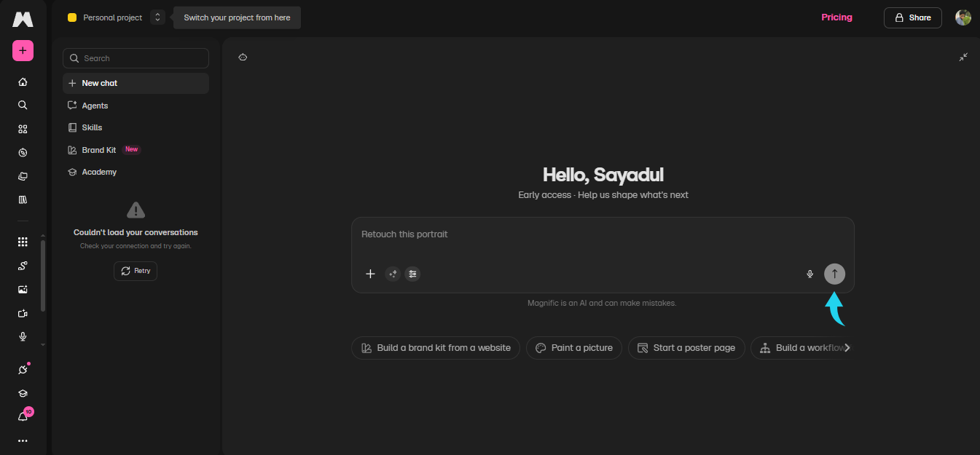Screen dimensions: 980x455
Task: Click the 'Hello, Sayadul' heading
Action: pyautogui.click(x=603, y=175)
